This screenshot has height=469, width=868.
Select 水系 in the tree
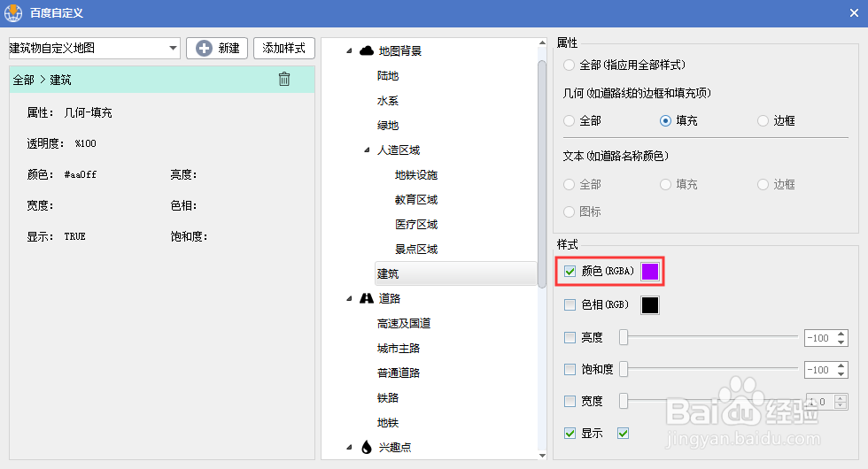point(388,101)
